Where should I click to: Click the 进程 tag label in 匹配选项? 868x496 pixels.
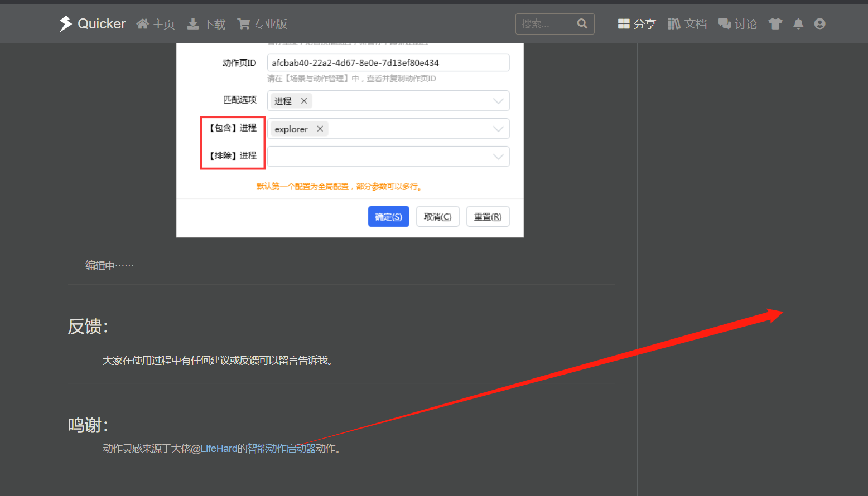tap(283, 101)
